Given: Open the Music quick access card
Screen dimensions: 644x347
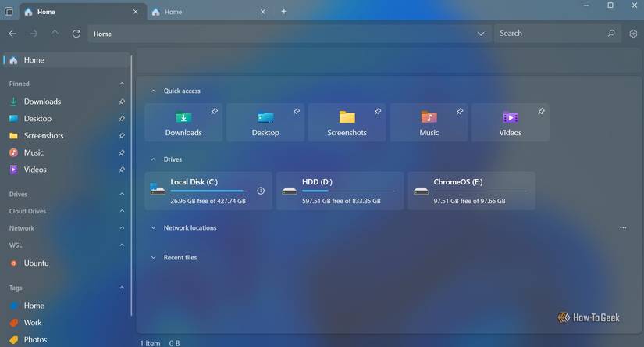Looking at the screenshot, I should pyautogui.click(x=429, y=123).
